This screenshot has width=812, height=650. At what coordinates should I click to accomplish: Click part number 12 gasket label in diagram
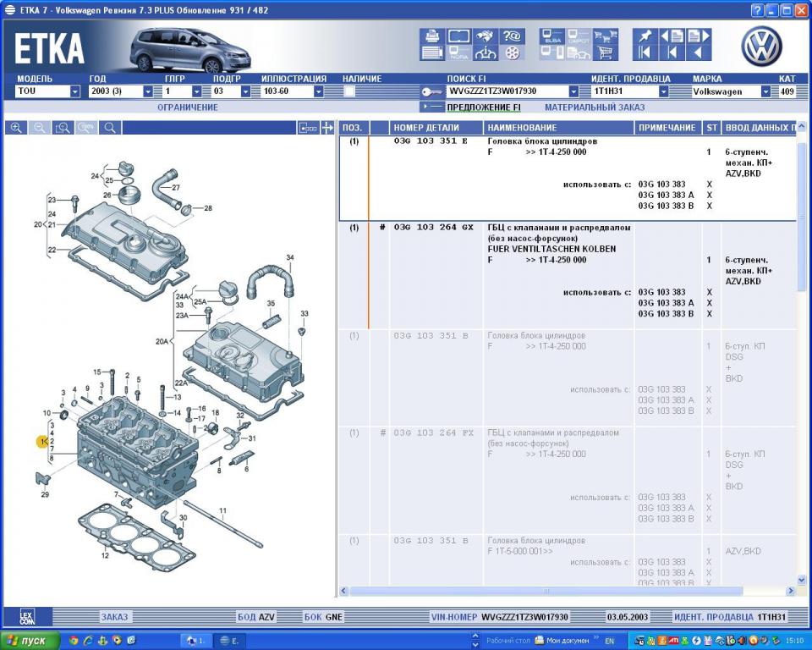(105, 556)
